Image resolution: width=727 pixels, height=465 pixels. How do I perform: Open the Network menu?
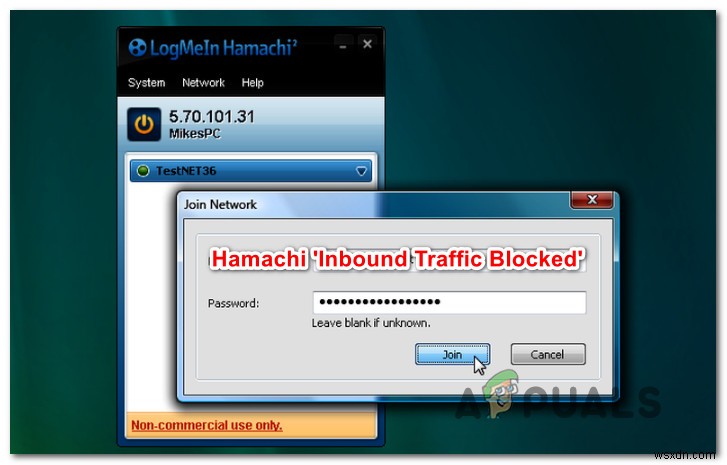(203, 83)
